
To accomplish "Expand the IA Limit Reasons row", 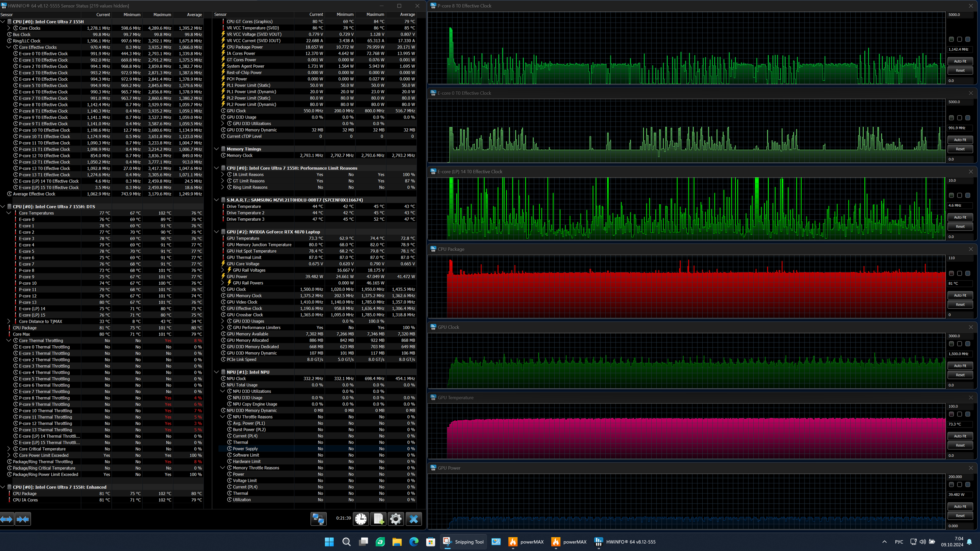I will [x=223, y=175].
